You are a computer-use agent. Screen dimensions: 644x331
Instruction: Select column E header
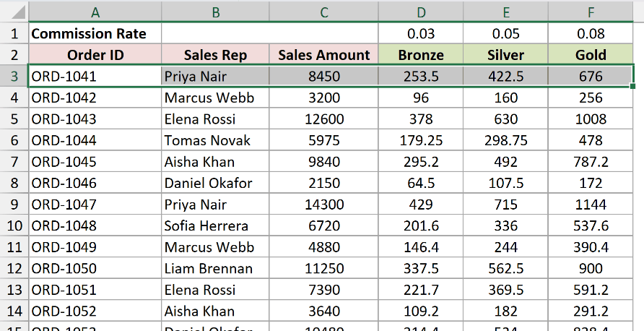pyautogui.click(x=506, y=12)
